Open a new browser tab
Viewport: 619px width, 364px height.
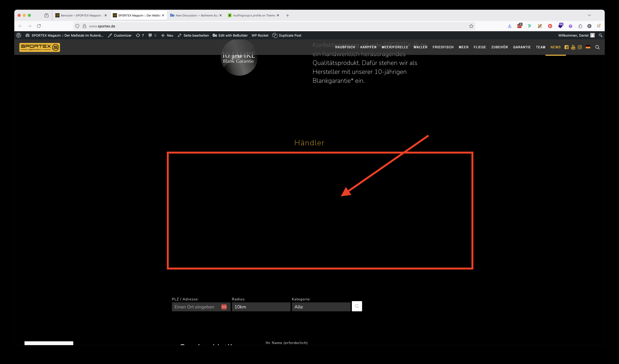click(287, 15)
